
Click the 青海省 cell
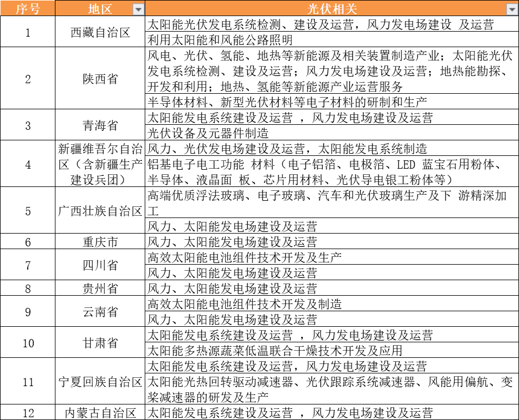click(x=100, y=125)
